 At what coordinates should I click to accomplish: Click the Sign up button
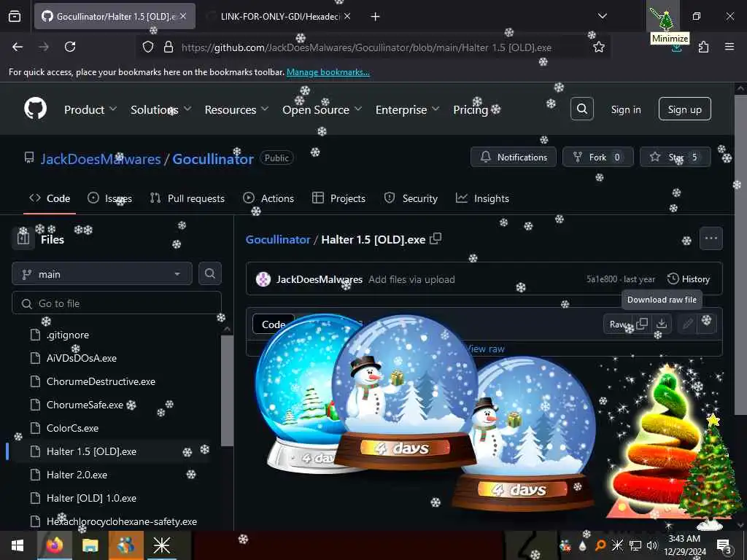pyautogui.click(x=684, y=109)
